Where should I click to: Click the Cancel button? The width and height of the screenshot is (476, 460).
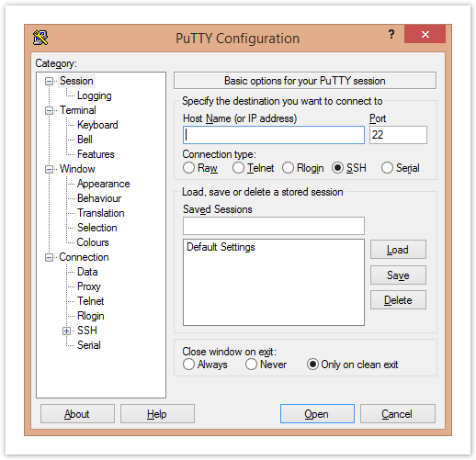[398, 414]
